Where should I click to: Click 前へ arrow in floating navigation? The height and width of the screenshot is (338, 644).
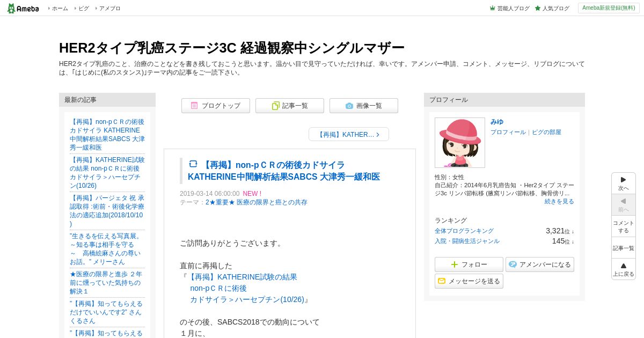click(x=624, y=205)
